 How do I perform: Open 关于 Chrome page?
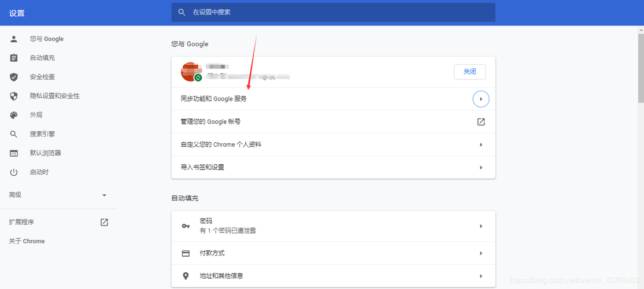click(x=27, y=241)
